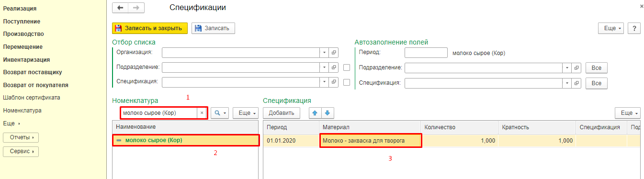This screenshot has width=644, height=179.
Task: Open Возврат от покупателя in the sidebar
Action: [35, 85]
